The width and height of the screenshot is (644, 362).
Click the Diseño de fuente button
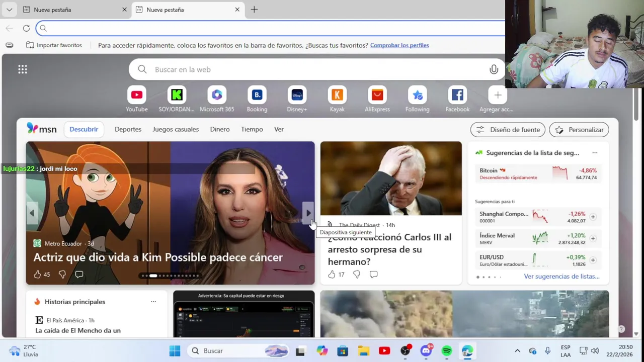coord(508,130)
